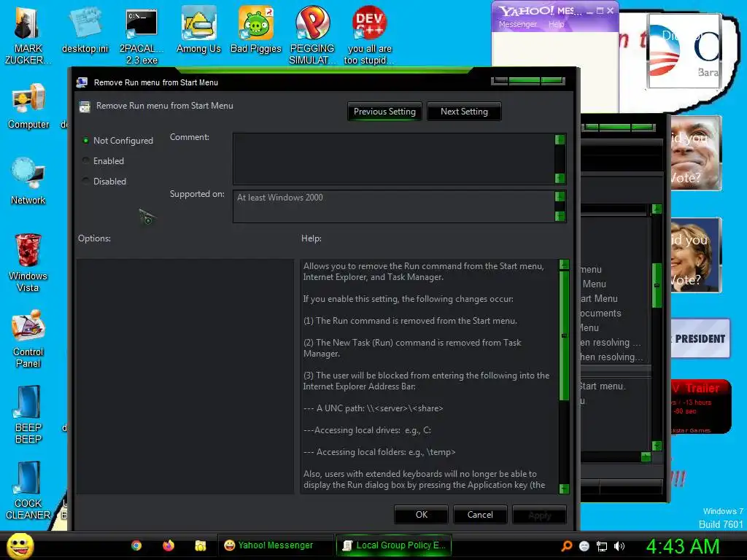Click the Help pane scroll down arrow
Image resolution: width=747 pixels, height=560 pixels.
click(x=564, y=489)
